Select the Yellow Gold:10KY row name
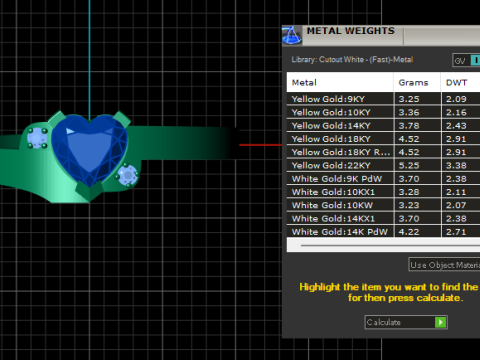480x360 pixels. point(331,112)
